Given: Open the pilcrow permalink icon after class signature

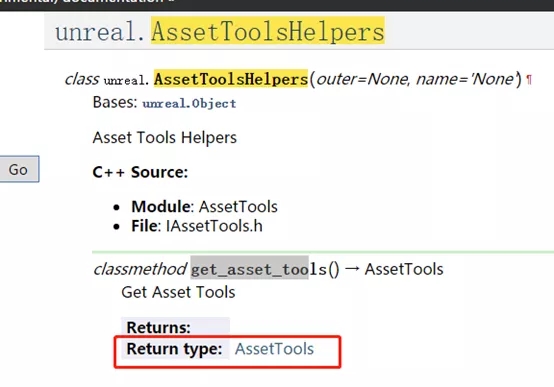Looking at the screenshot, I should click(x=529, y=80).
